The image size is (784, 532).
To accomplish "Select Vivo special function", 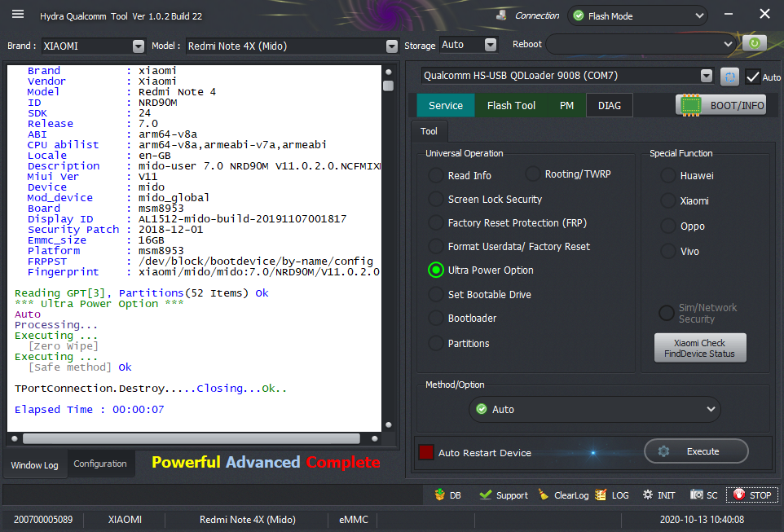I will (668, 252).
